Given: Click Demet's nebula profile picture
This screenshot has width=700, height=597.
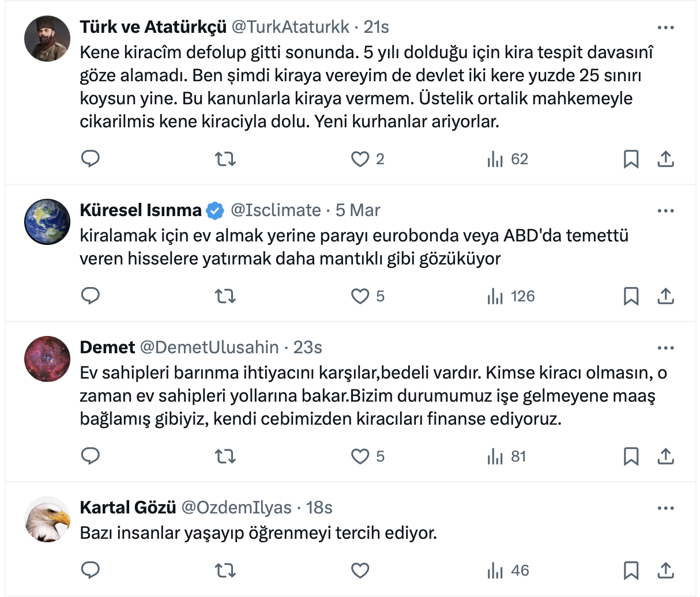Looking at the screenshot, I should pos(47,359).
